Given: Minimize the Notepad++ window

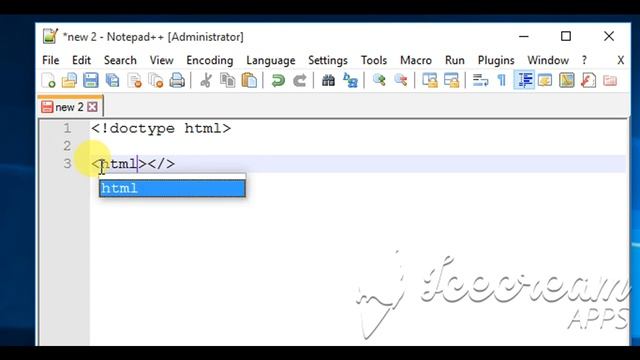Looking at the screenshot, I should point(524,36).
